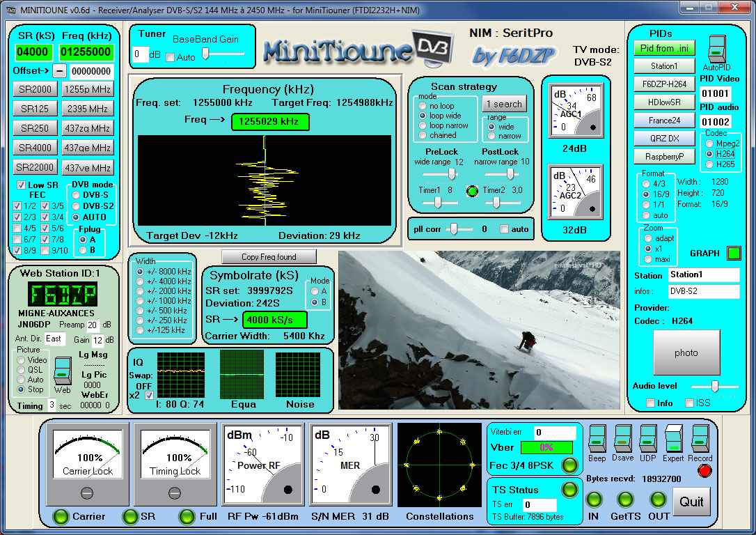Click the Offset minus sign button
The height and width of the screenshot is (535, 756).
click(58, 71)
